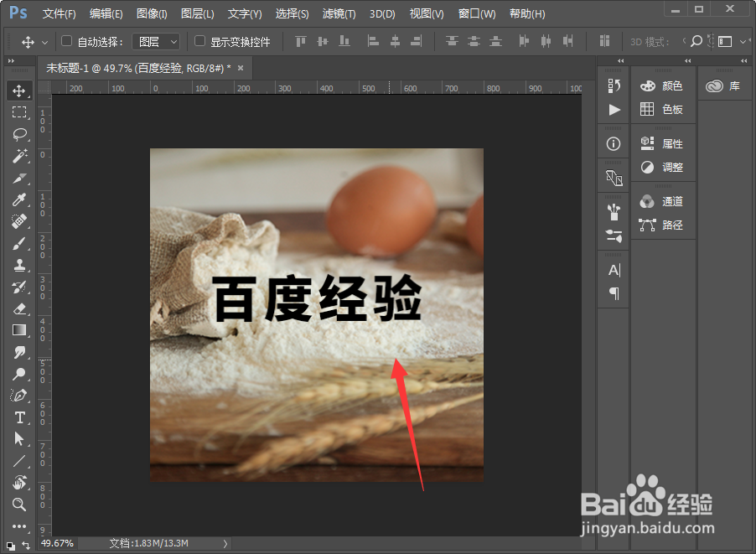Select the Line tool
Image resolution: width=756 pixels, height=554 pixels.
pos(19,461)
